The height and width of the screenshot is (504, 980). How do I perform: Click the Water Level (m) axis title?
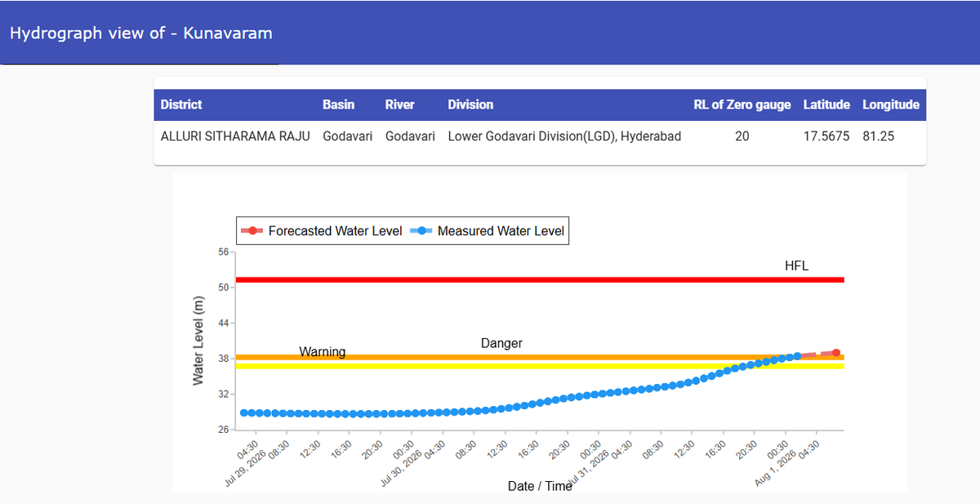198,341
